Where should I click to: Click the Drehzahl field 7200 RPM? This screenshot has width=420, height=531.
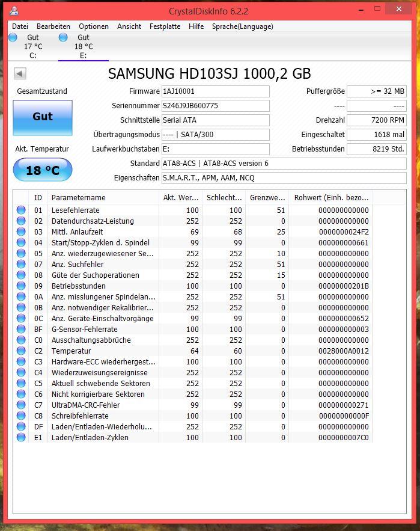coord(377,120)
